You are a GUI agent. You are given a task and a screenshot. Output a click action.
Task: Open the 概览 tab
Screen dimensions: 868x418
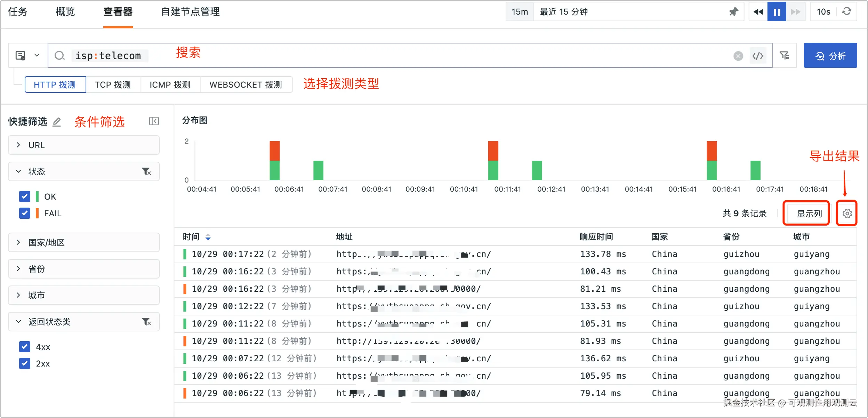[65, 12]
